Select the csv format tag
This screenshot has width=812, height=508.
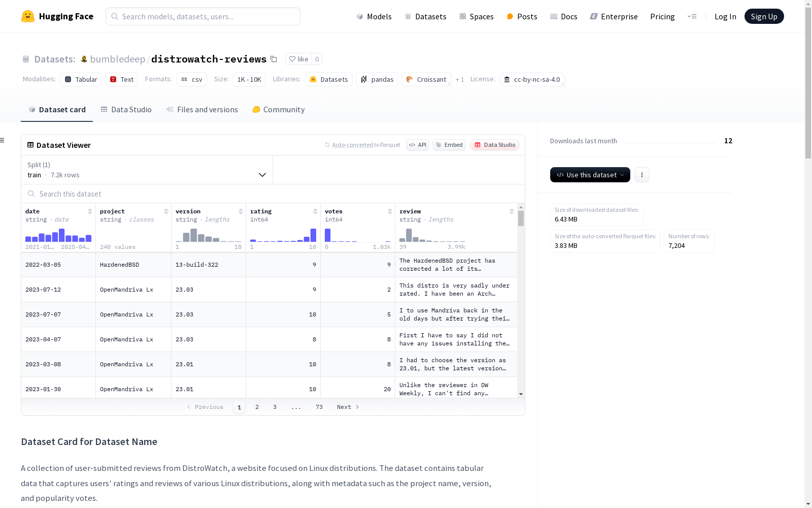coord(192,79)
